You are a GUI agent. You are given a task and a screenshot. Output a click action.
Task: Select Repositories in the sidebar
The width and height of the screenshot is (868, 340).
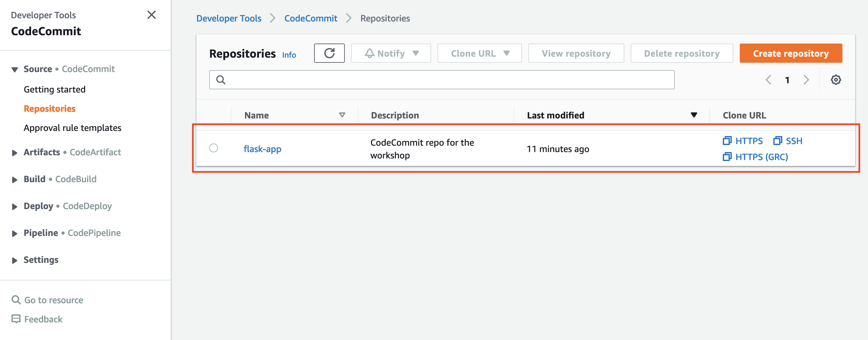click(50, 109)
